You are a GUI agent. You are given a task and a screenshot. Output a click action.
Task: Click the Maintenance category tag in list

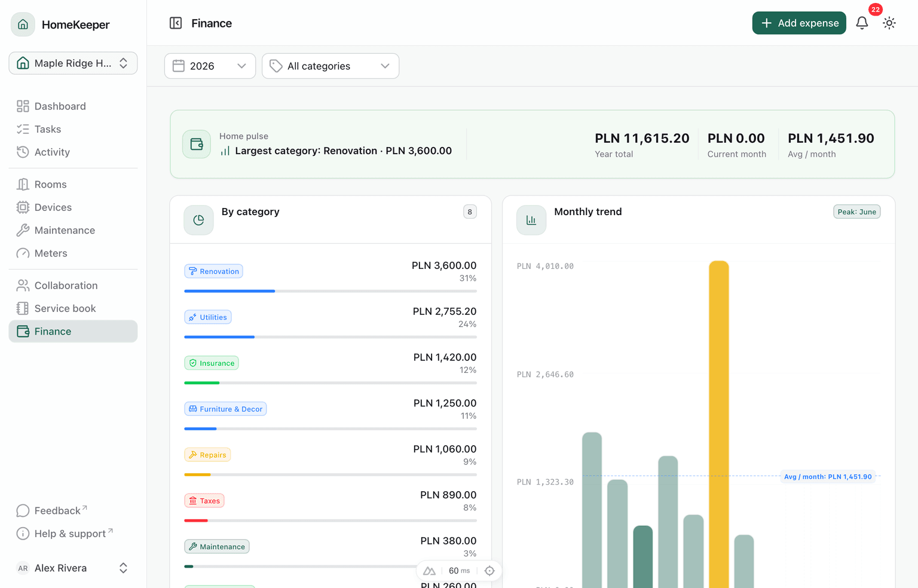point(217,547)
